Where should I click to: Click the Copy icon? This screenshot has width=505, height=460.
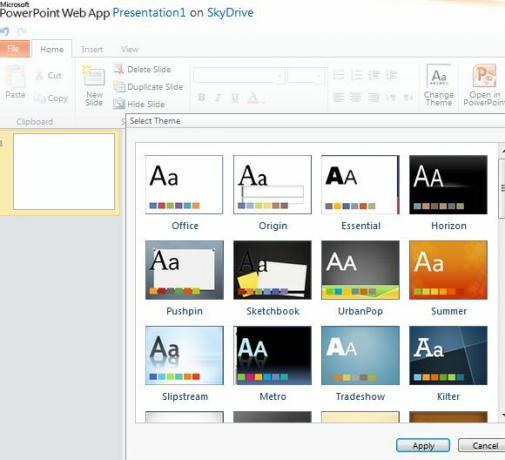[39, 98]
